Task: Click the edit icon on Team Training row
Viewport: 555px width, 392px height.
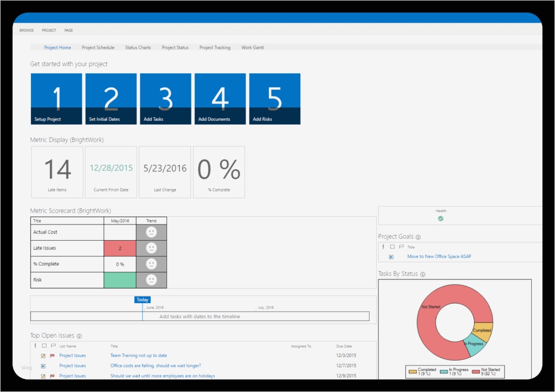Action: (x=43, y=356)
